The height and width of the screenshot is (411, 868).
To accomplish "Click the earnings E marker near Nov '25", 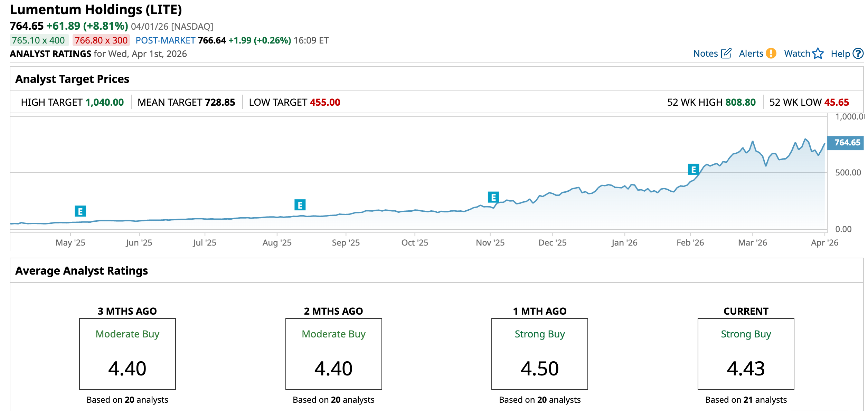I will point(493,197).
